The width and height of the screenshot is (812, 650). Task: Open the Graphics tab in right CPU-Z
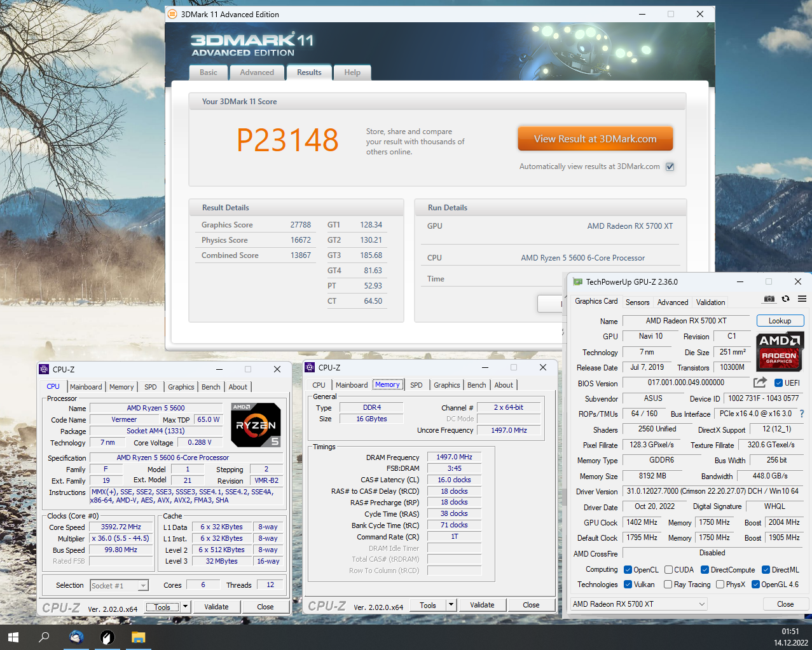tap(447, 385)
